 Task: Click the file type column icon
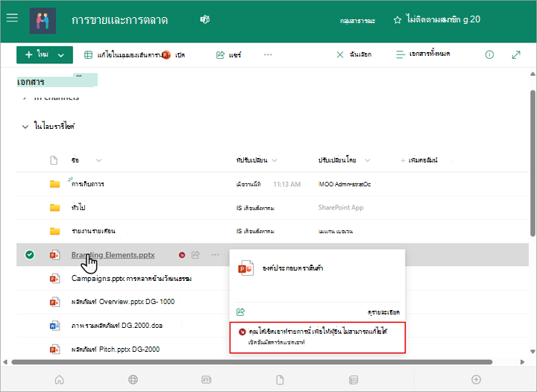click(x=54, y=160)
